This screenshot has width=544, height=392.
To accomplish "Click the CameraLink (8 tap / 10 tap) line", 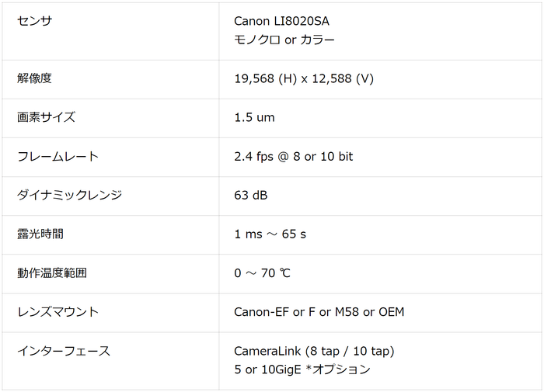I will tap(314, 351).
